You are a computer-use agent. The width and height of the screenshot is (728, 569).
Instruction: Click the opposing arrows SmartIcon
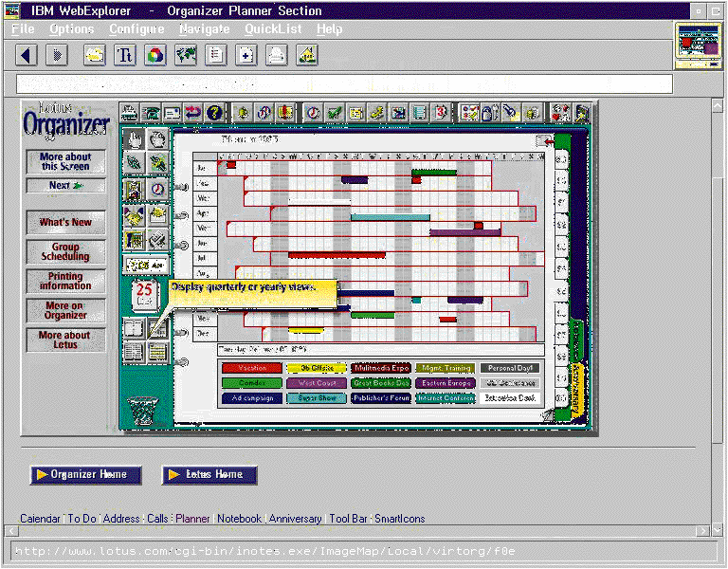[192, 113]
